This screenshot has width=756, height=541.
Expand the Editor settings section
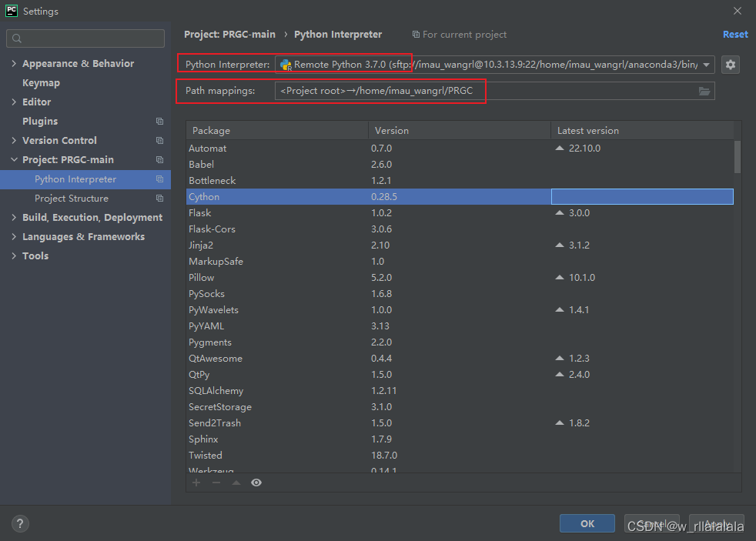tap(14, 102)
